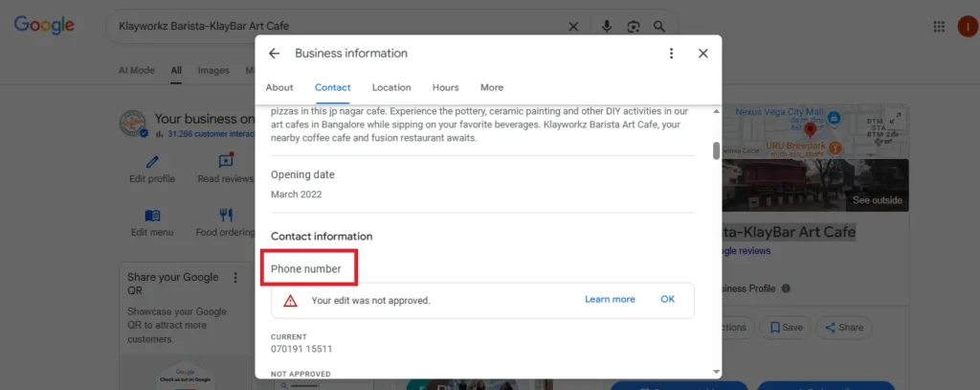Viewport: 980px width, 390px height.
Task: Click the Edit menu book icon
Action: pyautogui.click(x=152, y=216)
